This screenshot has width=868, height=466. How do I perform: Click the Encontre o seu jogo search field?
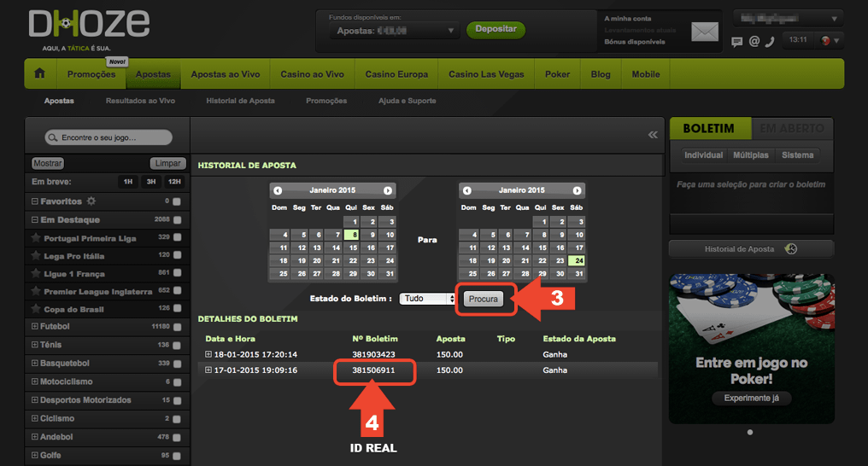tap(108, 137)
